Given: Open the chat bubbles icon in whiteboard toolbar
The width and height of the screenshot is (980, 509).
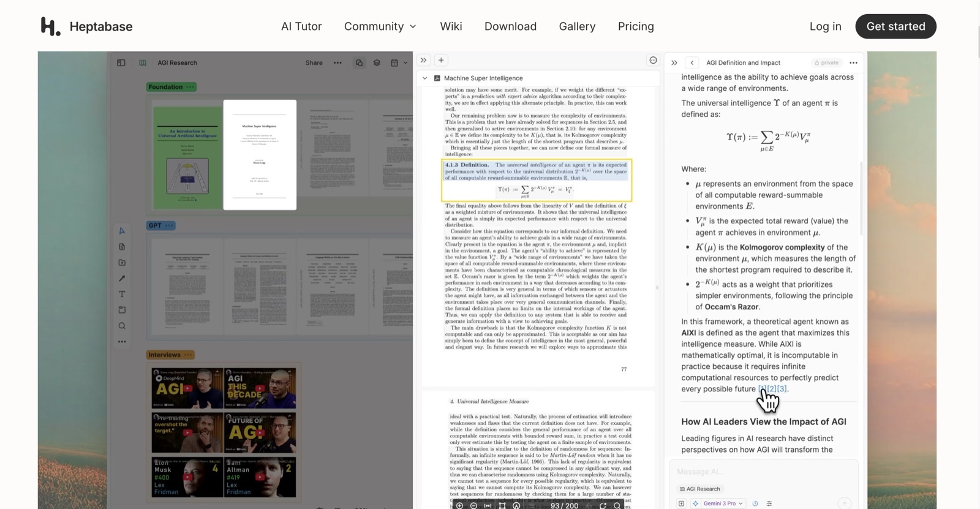Looking at the screenshot, I should pos(359,62).
